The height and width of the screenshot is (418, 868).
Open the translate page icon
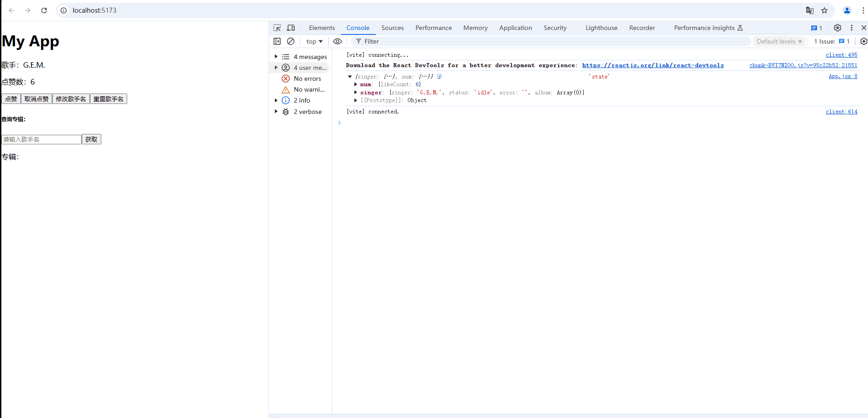[x=809, y=10]
